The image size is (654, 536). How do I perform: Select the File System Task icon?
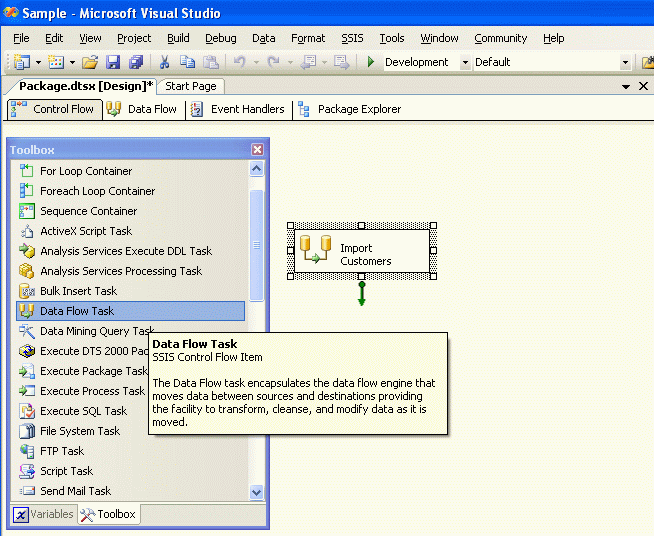27,431
